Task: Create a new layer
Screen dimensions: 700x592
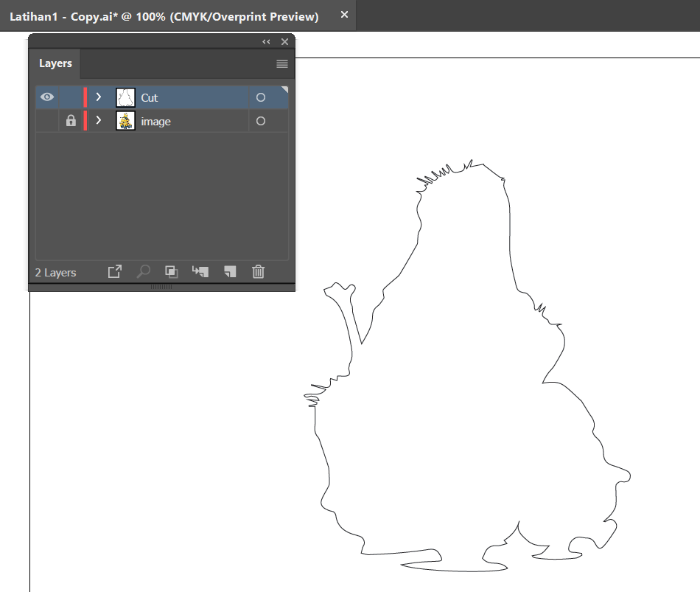Action: point(228,271)
